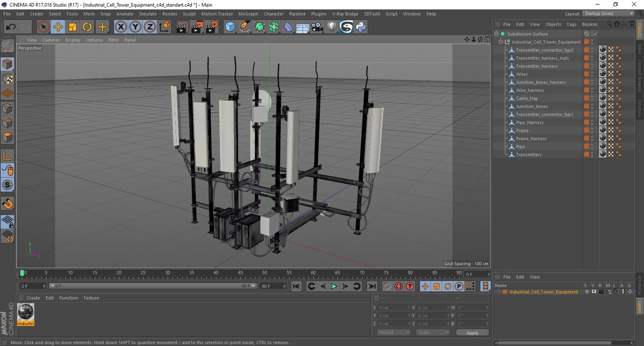Toggle visibility dots for Wires object
The width and height of the screenshot is (644, 346).
pos(592,74)
